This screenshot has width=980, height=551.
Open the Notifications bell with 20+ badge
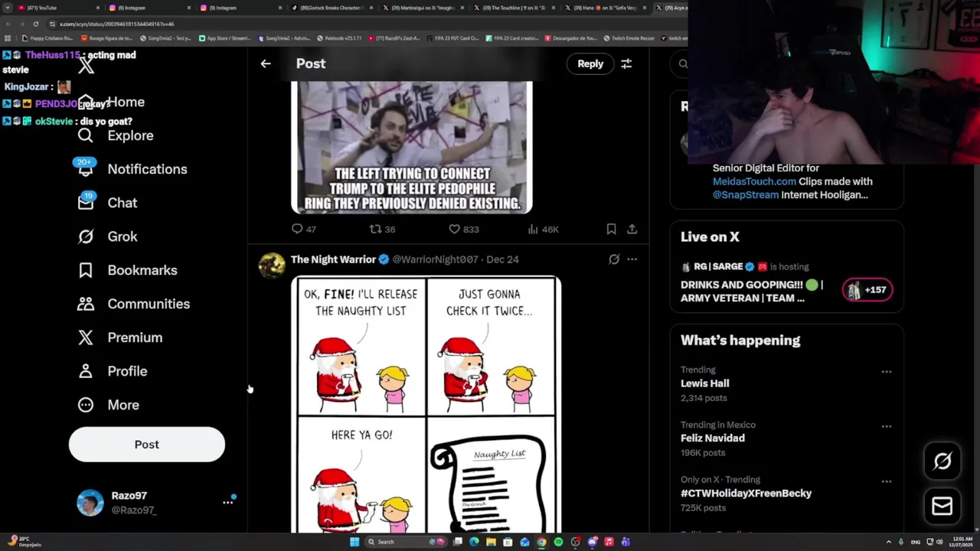click(86, 168)
